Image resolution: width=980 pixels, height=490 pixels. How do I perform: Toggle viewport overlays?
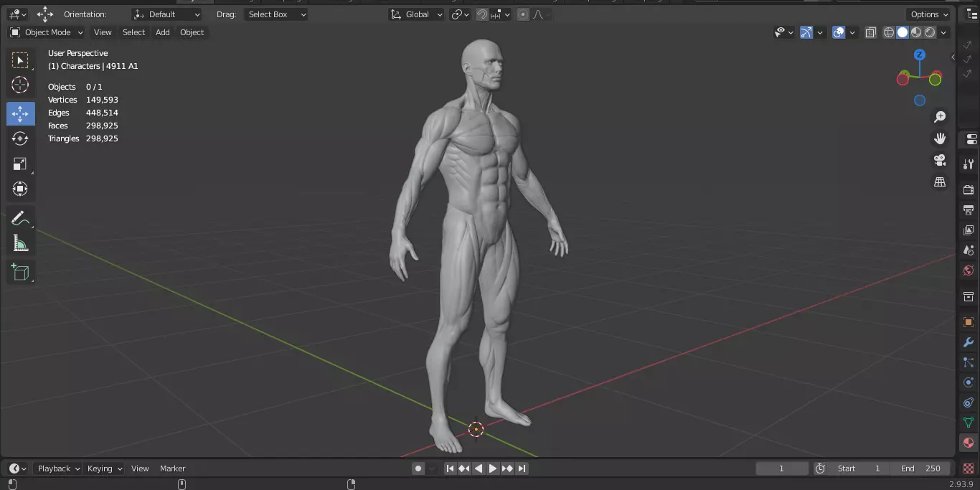pos(839,32)
